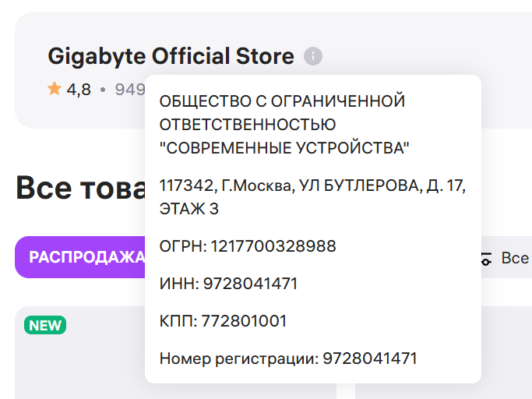The image size is (532, 399).
Task: Click the "Номер регистрации" line
Action: (x=288, y=358)
